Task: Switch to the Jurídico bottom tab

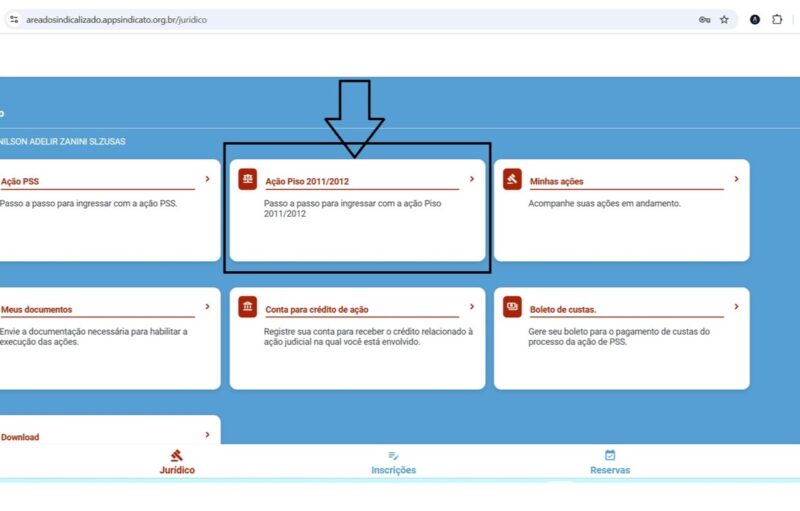Action: (x=177, y=462)
